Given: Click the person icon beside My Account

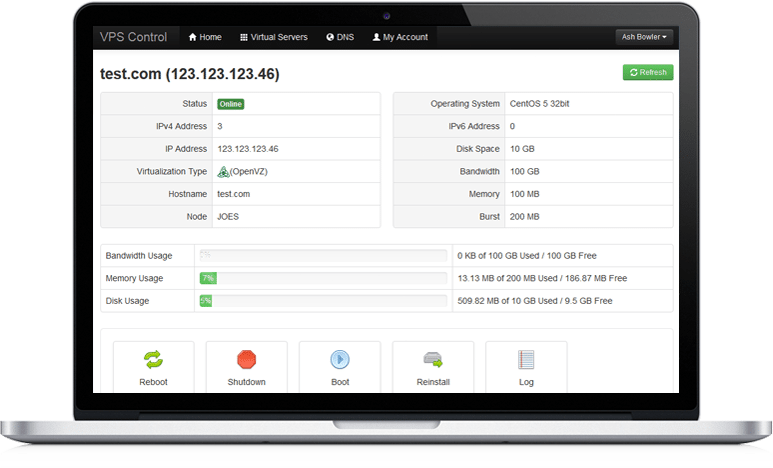Looking at the screenshot, I should tap(376, 37).
